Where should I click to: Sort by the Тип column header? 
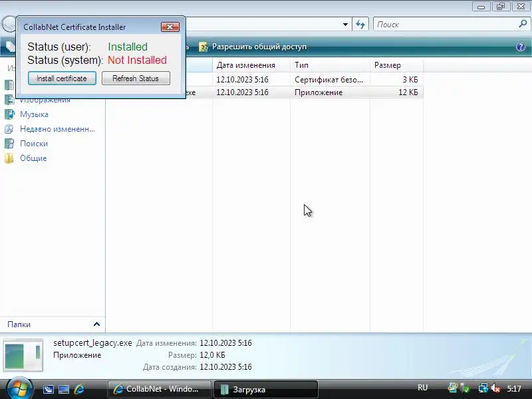330,65
